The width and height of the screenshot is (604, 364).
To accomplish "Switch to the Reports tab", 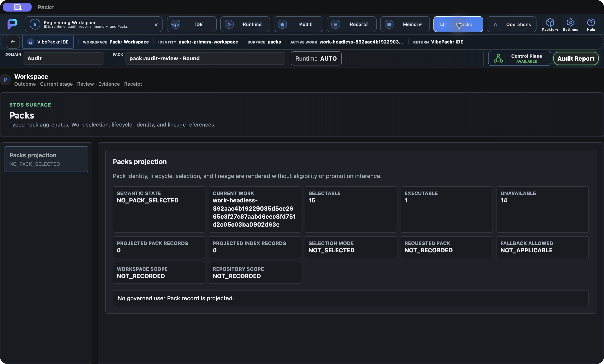I will tap(352, 24).
